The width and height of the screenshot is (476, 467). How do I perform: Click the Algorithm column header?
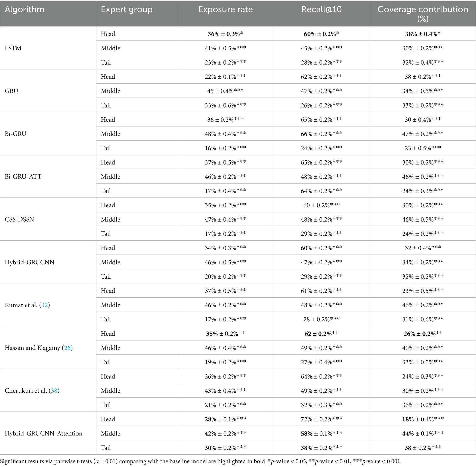[25, 10]
